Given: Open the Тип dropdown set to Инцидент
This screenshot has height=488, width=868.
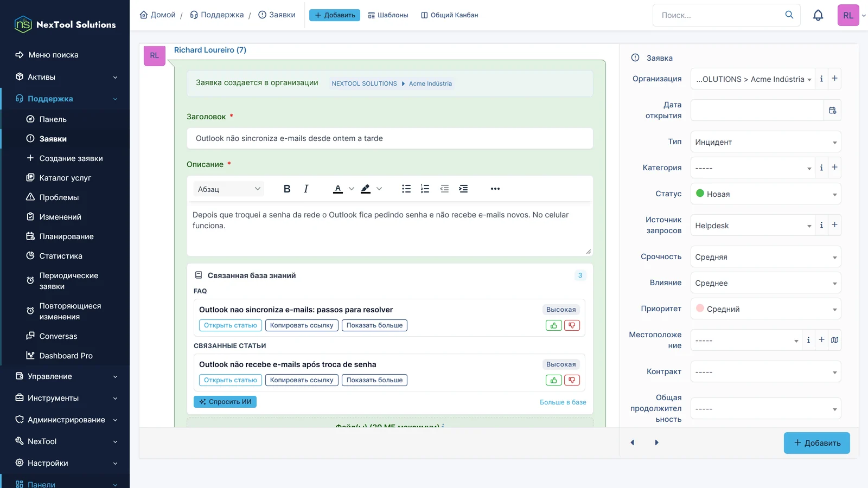Looking at the screenshot, I should click(765, 142).
